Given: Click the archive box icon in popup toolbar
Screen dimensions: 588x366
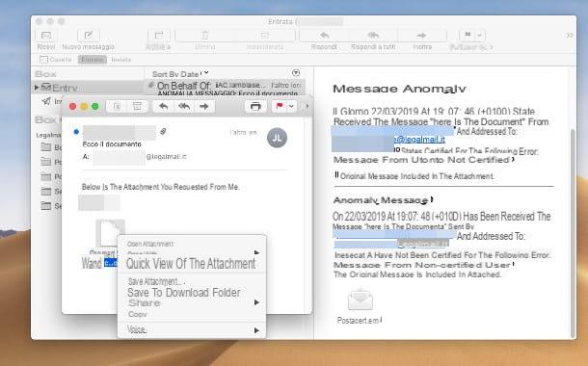Looking at the screenshot, I should click(137, 106).
